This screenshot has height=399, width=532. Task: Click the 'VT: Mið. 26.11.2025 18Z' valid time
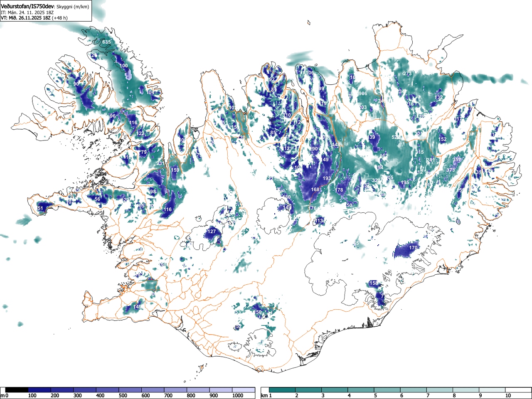tap(25, 18)
